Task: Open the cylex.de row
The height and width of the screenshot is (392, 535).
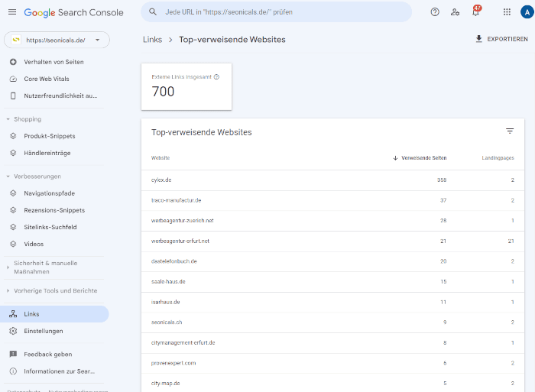Action: pyautogui.click(x=332, y=180)
